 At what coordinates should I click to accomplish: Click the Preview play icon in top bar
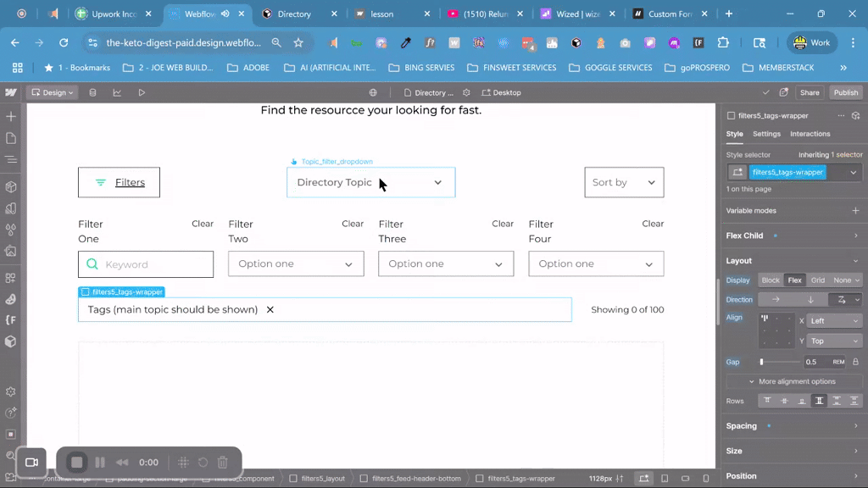click(x=142, y=92)
